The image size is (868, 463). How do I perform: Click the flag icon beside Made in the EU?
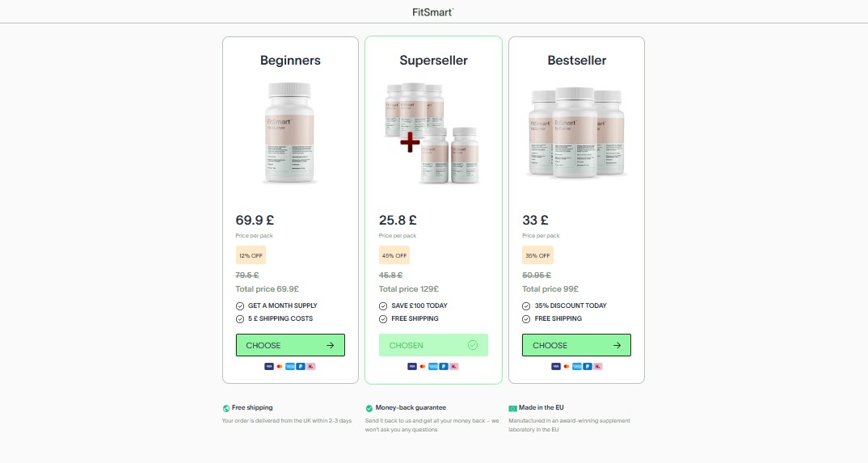pos(512,409)
